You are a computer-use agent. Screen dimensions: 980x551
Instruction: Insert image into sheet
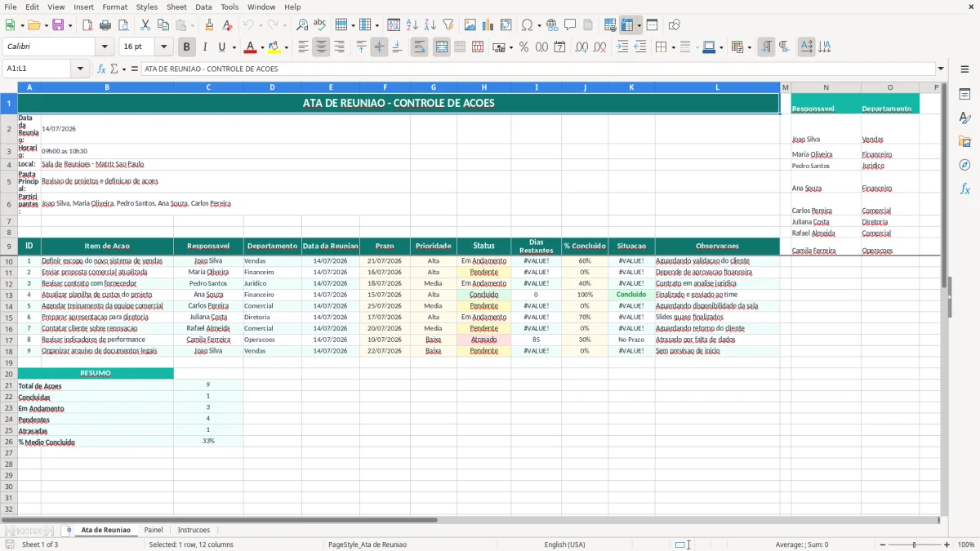click(470, 25)
